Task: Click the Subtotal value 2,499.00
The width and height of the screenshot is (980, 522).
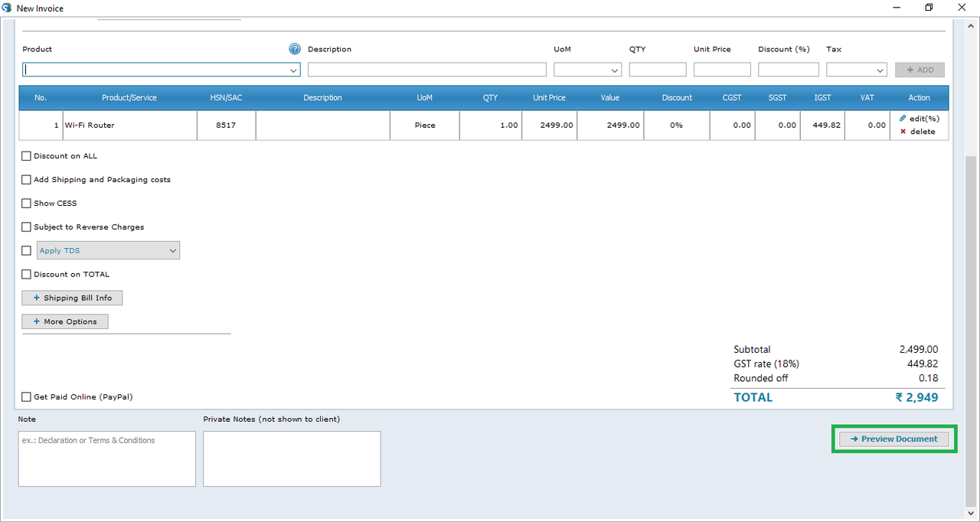Action: (919, 349)
